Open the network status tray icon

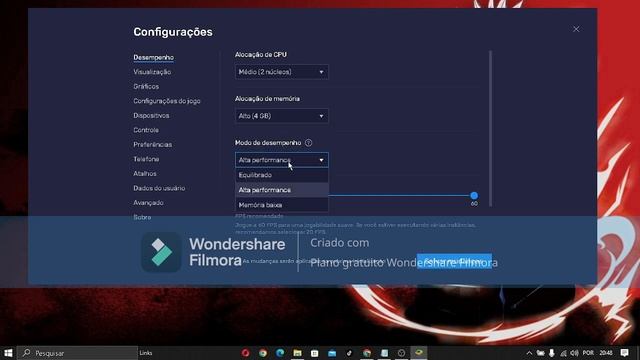pos(563,353)
